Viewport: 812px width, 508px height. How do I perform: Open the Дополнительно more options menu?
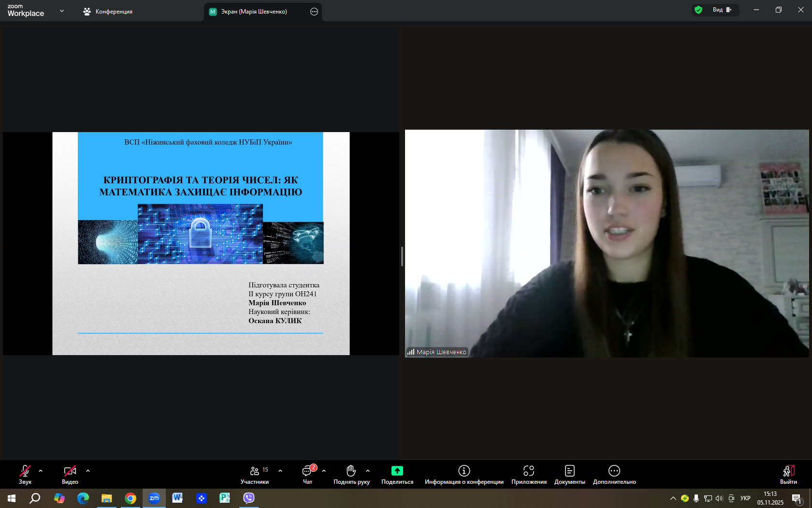[x=614, y=474]
